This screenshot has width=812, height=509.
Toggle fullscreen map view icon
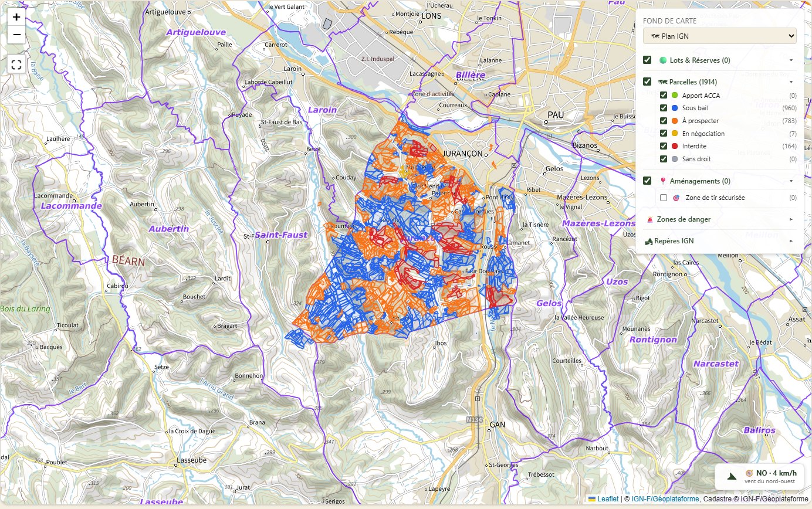(x=16, y=65)
